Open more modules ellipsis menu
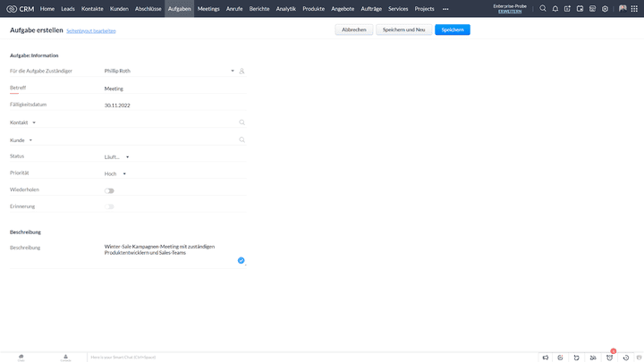This screenshot has width=644, height=362. (x=445, y=9)
